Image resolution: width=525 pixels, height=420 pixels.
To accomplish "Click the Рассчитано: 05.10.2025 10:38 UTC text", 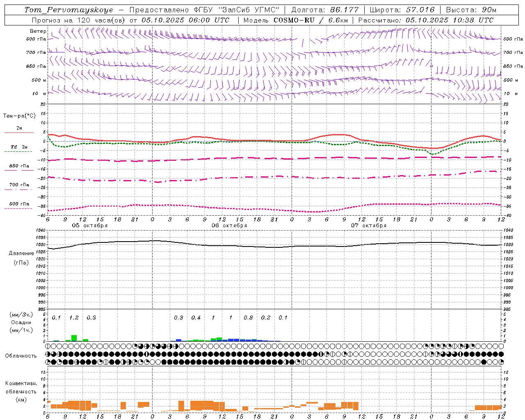I will tap(426, 20).
